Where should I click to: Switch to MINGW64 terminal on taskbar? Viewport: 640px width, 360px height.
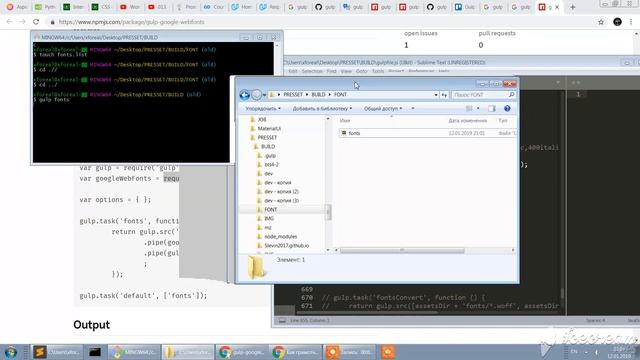coord(134,352)
